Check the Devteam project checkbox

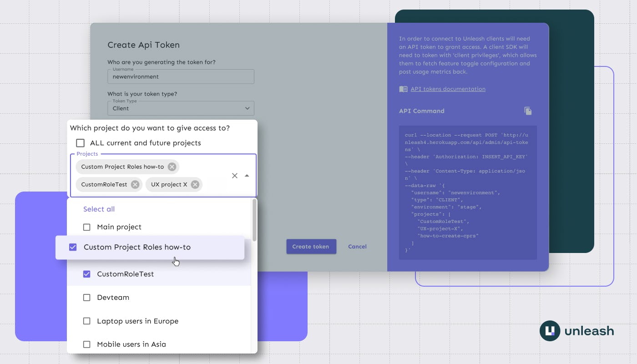coord(86,297)
